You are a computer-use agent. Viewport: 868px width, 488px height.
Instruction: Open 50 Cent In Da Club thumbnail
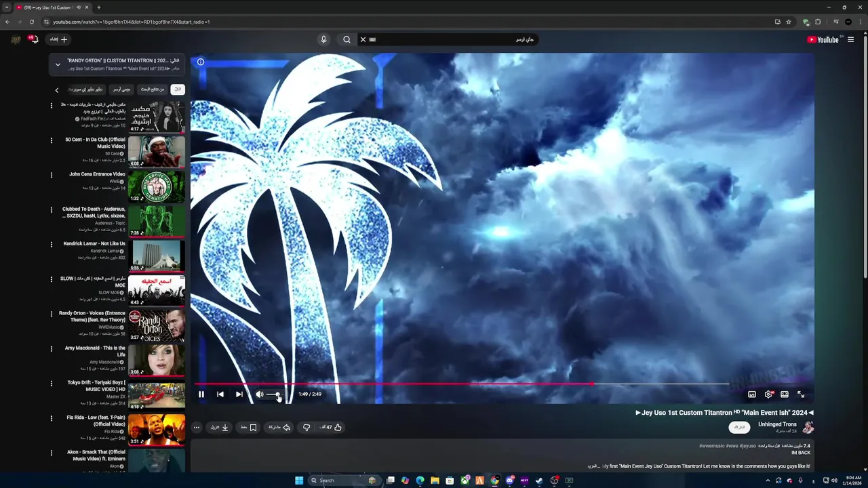click(x=157, y=152)
